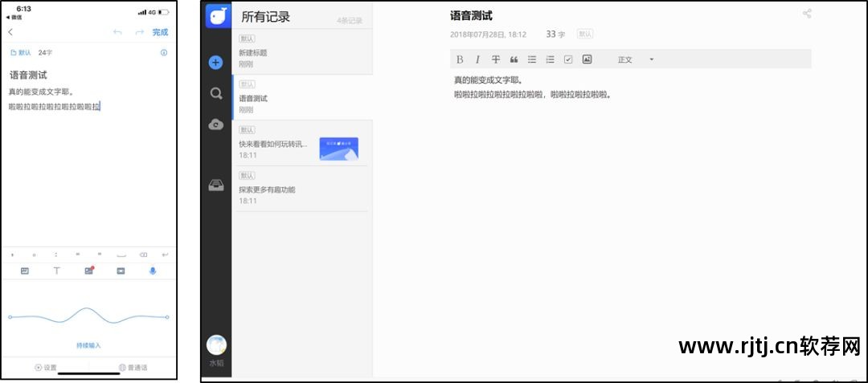Tap the keyboard icon in phone toolbar
This screenshot has width=868, height=383.
pyautogui.click(x=24, y=271)
